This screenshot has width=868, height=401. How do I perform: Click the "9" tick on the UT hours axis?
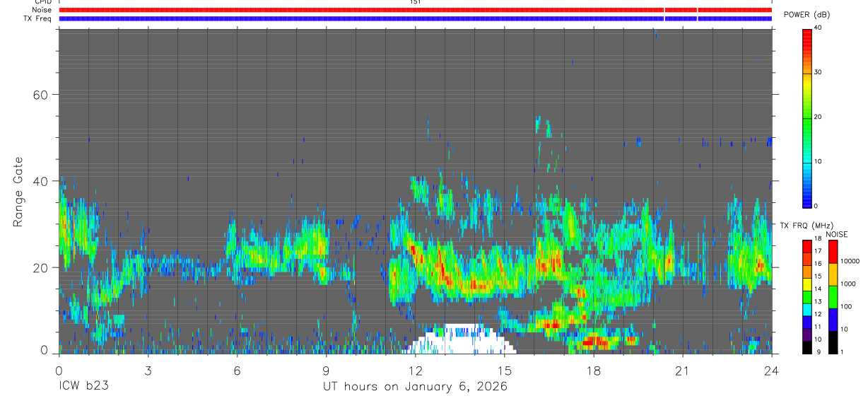pyautogui.click(x=326, y=370)
